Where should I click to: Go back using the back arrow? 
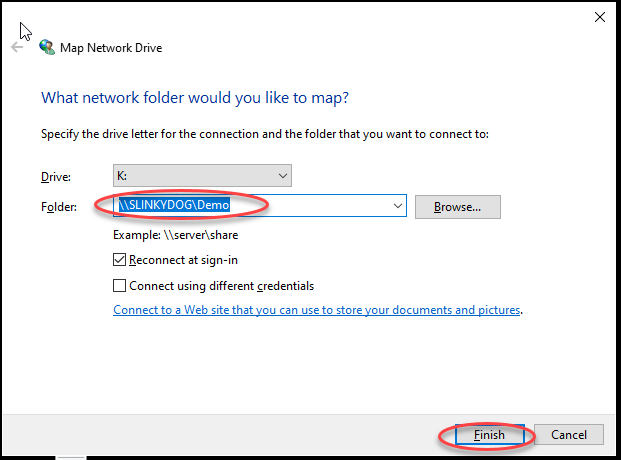17,48
